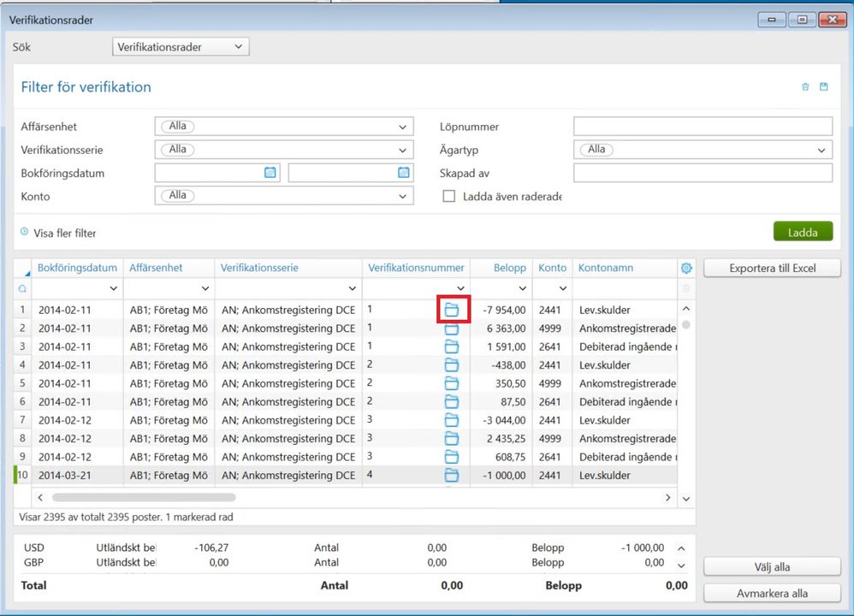Click Exportera till Excel button
The height and width of the screenshot is (616, 854).
[x=772, y=269]
